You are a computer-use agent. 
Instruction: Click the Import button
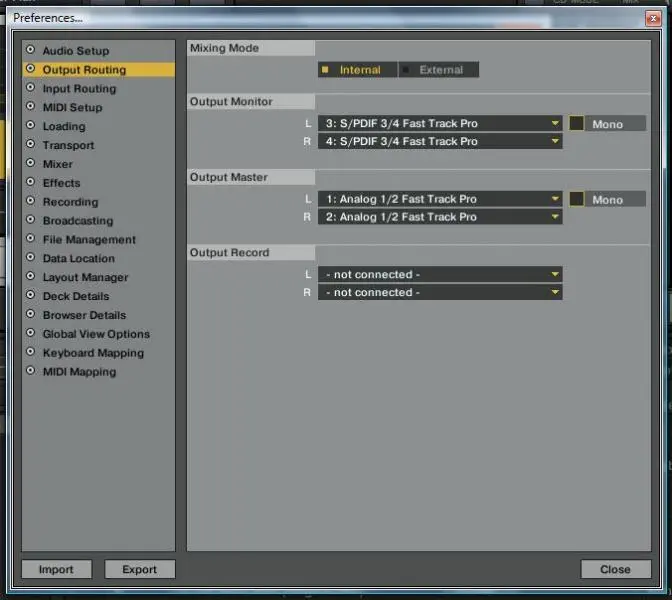[56, 569]
